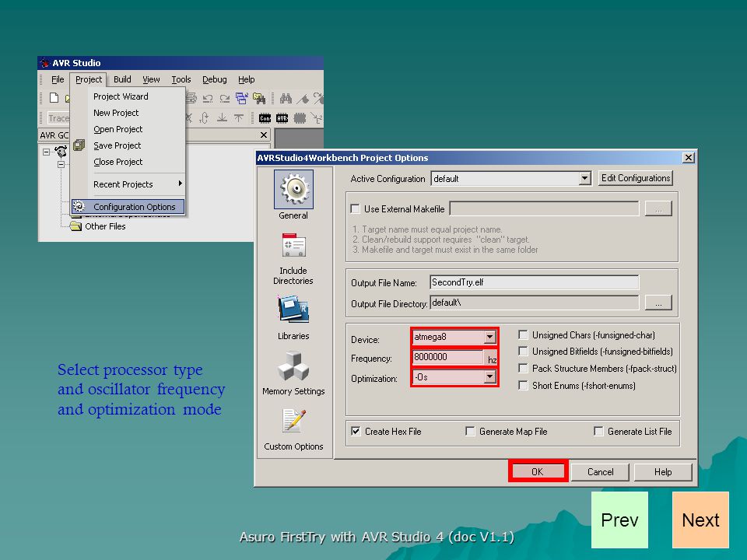Toggle Pack Structure Members checkbox

click(523, 369)
